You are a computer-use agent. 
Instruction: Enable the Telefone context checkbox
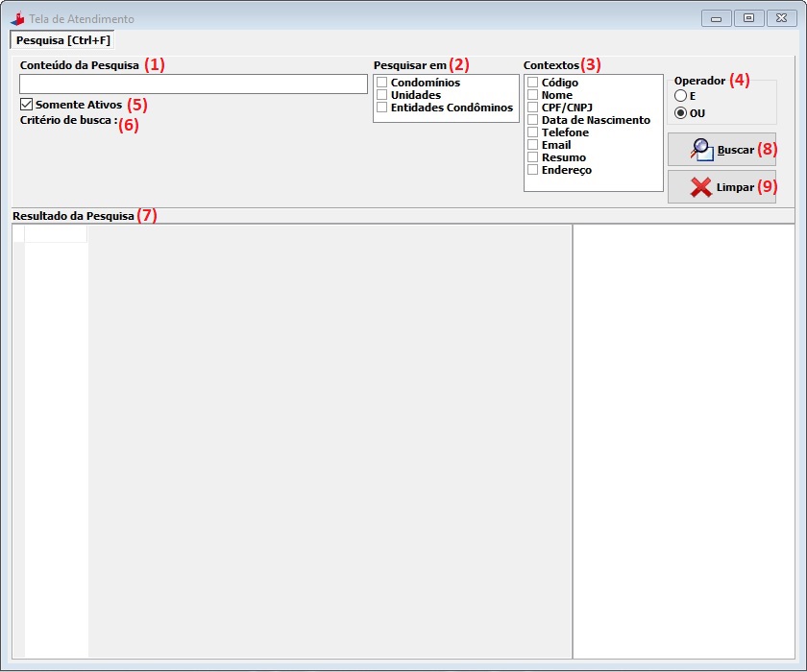pos(532,132)
